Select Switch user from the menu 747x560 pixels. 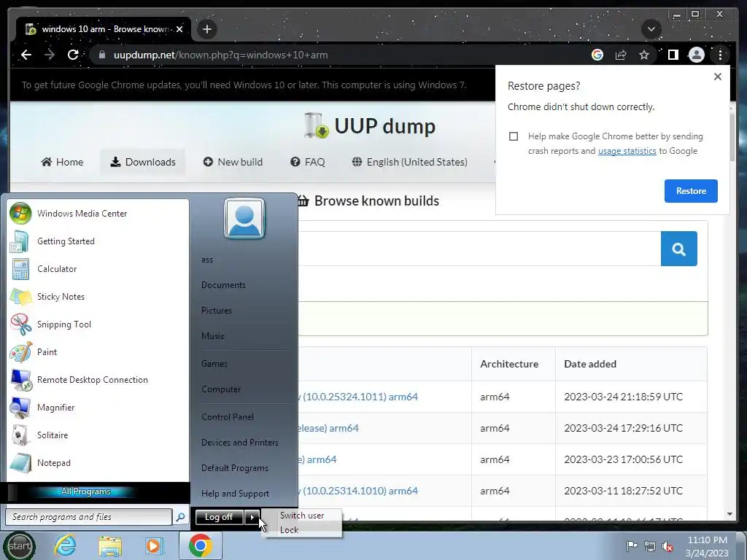tap(301, 516)
